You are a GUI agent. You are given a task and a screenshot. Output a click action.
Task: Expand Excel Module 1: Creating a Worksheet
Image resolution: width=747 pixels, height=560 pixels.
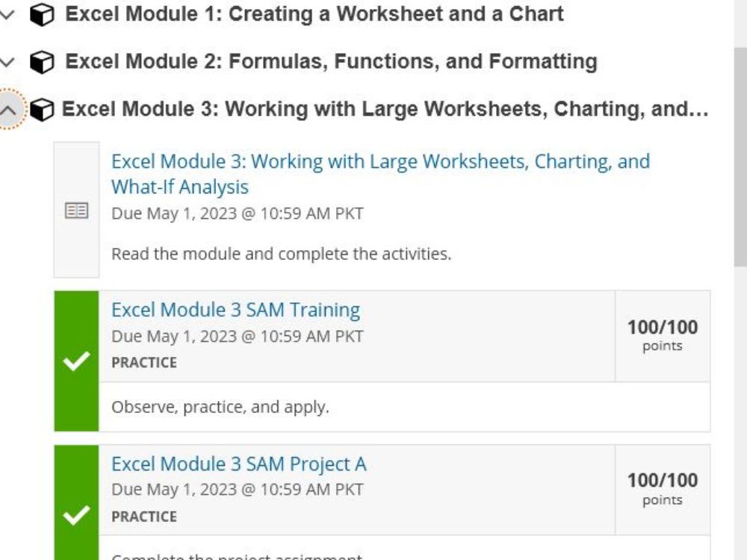(x=9, y=13)
